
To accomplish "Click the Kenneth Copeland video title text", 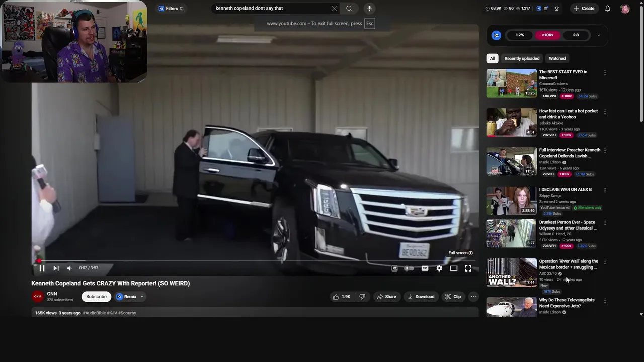I will pyautogui.click(x=110, y=283).
